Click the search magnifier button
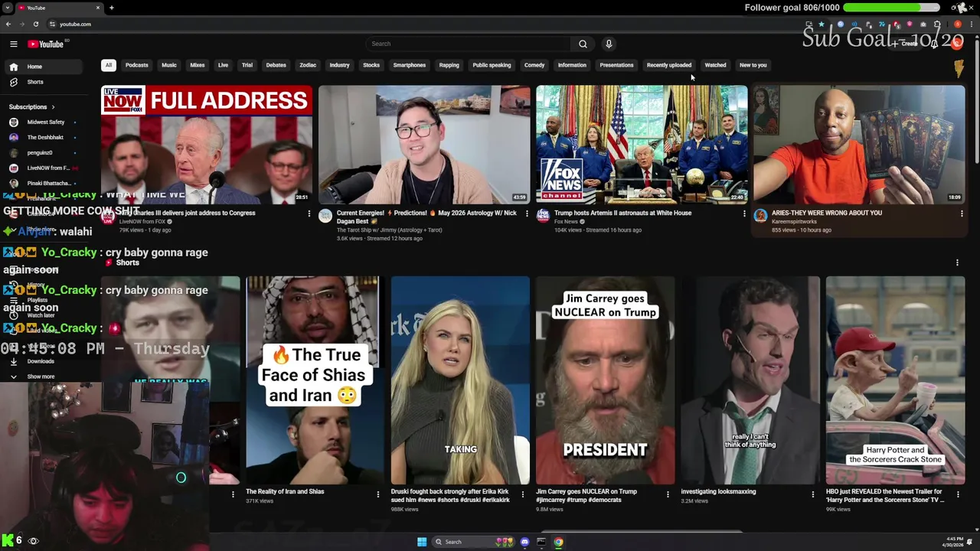This screenshot has height=551, width=980. coord(583,44)
